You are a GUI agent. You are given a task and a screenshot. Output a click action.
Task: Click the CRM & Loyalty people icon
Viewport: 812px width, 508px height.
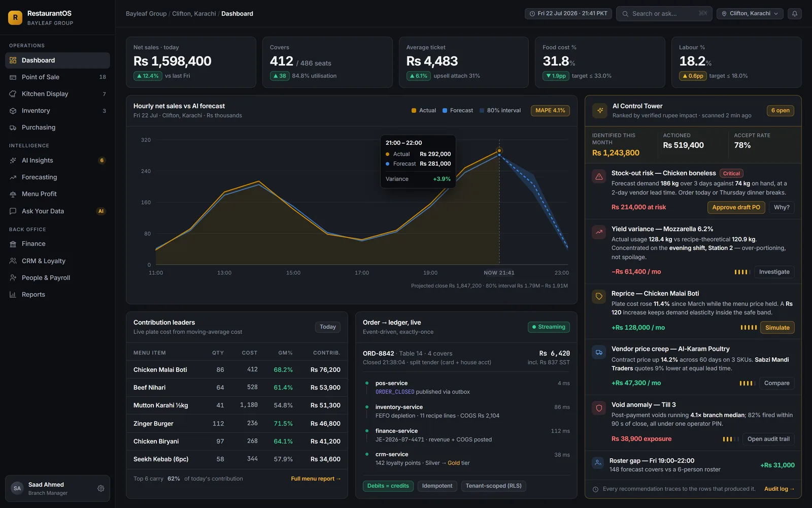coord(13,261)
